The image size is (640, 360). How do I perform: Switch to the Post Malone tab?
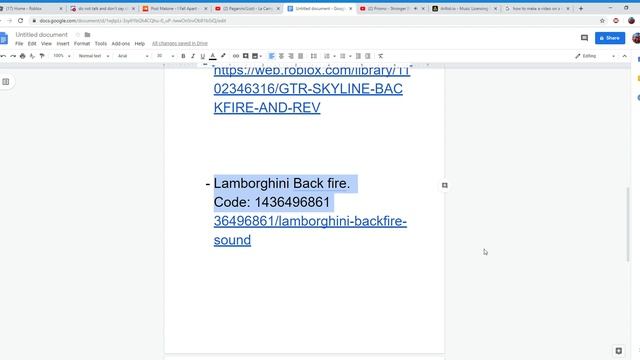175,8
